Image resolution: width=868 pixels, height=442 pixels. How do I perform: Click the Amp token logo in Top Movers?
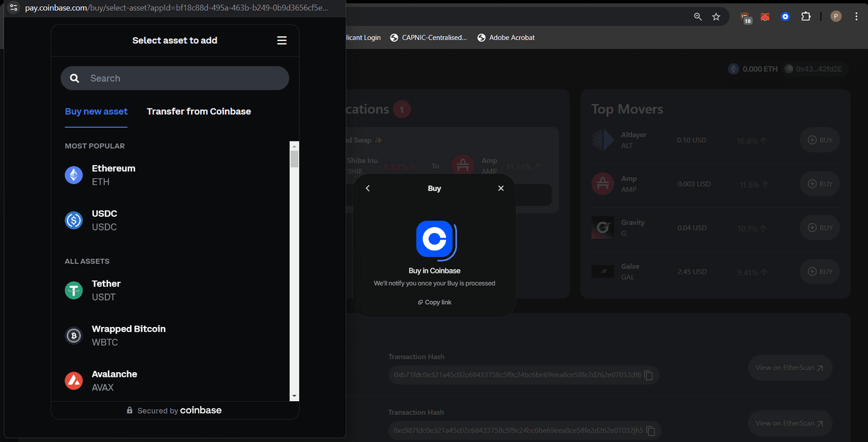(x=603, y=184)
